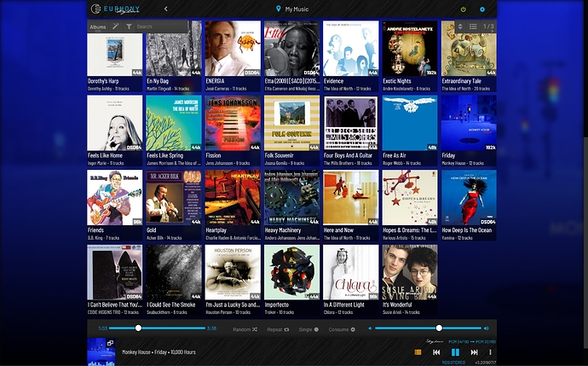Expand now-playing artwork overlay icon
588x366 pixels.
[x=110, y=343]
